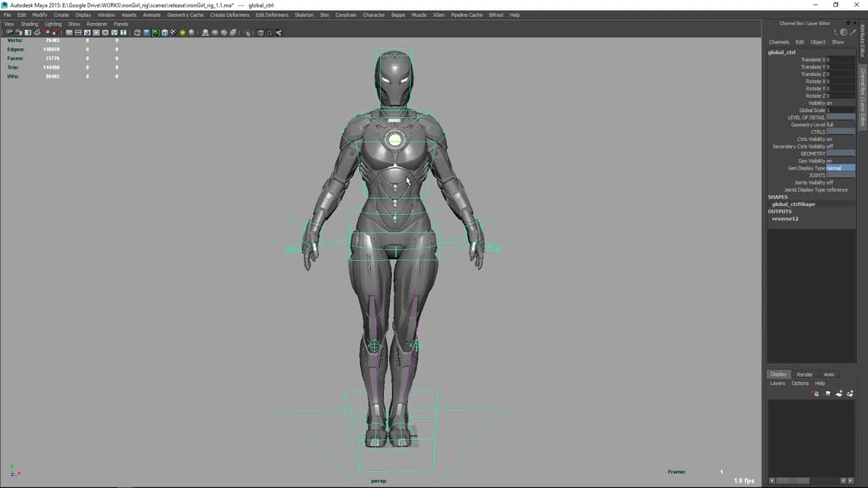Open viewport Lighting dropdown menu
This screenshot has height=488, width=868.
53,24
